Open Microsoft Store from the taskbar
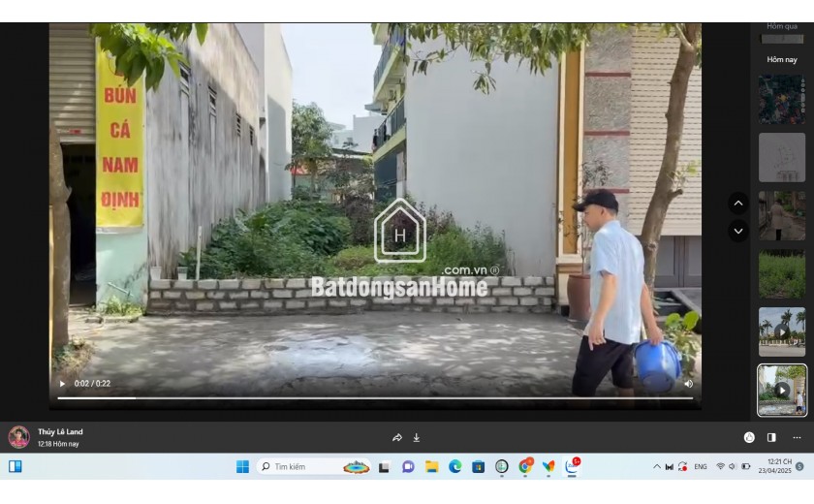The width and height of the screenshot is (814, 504). click(x=478, y=466)
